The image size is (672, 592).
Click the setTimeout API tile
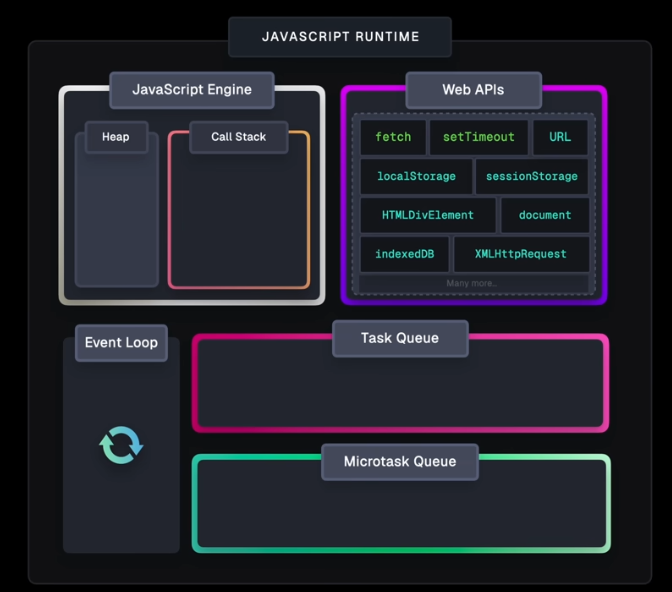click(x=479, y=137)
